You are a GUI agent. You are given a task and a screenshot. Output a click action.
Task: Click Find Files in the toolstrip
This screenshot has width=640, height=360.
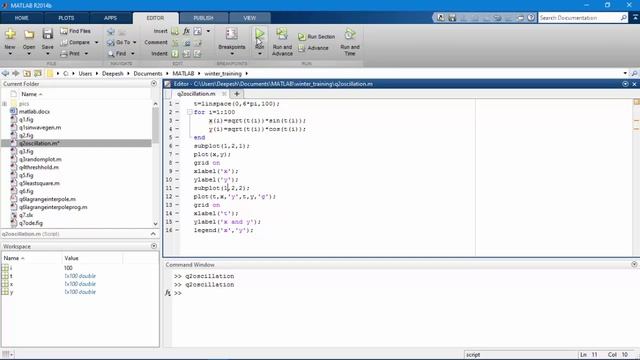[76, 31]
